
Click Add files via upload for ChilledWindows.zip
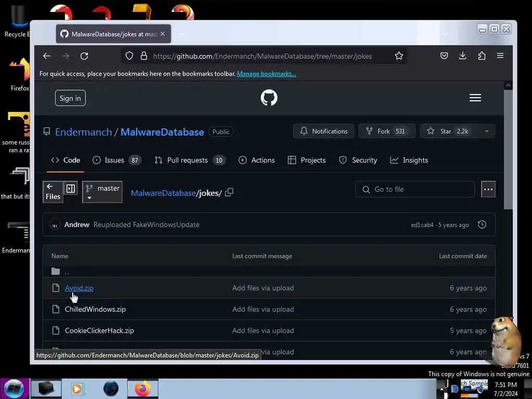[x=263, y=310]
